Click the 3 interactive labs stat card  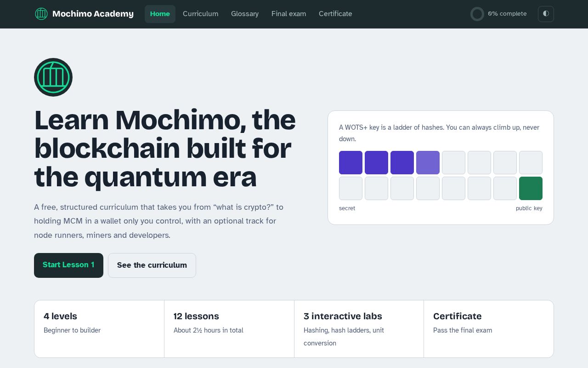pos(359,329)
